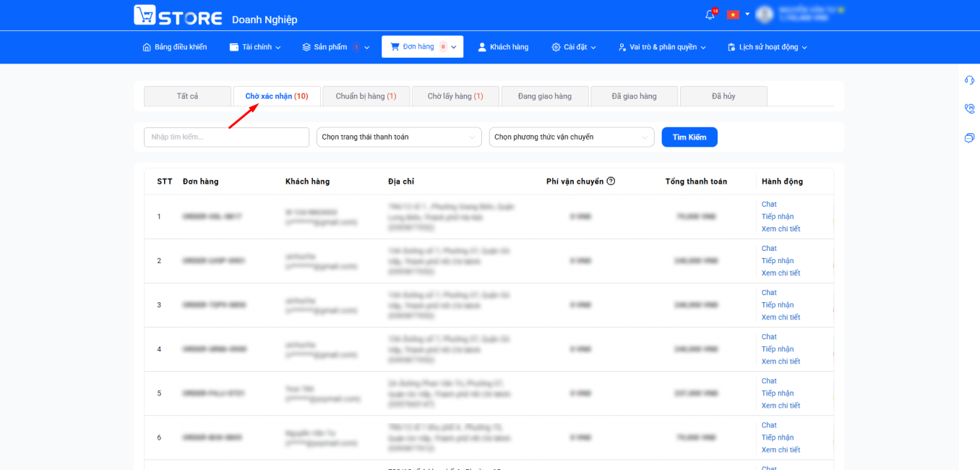This screenshot has height=470, width=980.
Task: Start Chat for order row 3
Action: point(769,293)
